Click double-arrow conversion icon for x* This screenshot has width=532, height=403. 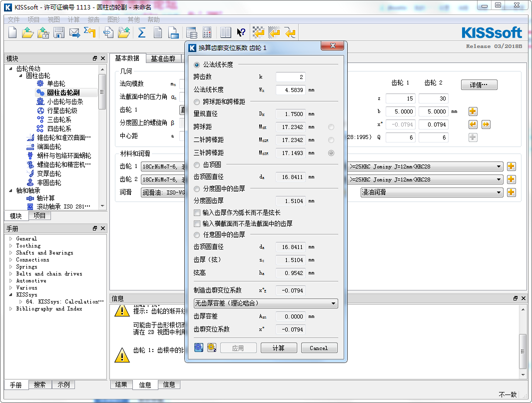486,124
